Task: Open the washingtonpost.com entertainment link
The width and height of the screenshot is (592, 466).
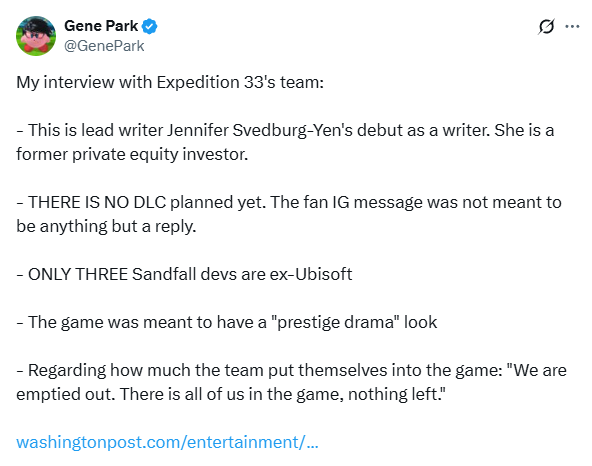Action: tap(167, 442)
